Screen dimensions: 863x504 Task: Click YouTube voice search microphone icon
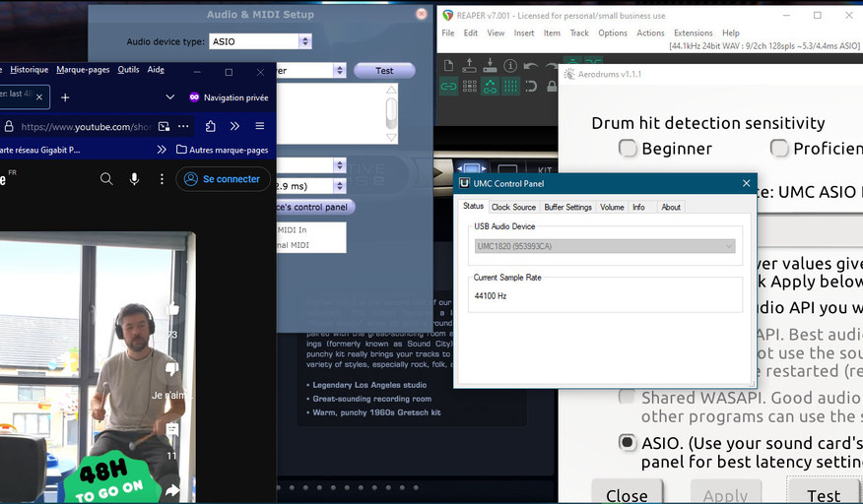coord(134,179)
